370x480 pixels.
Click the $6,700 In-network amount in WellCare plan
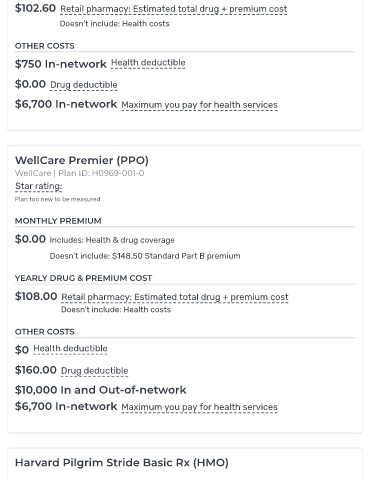click(x=66, y=406)
